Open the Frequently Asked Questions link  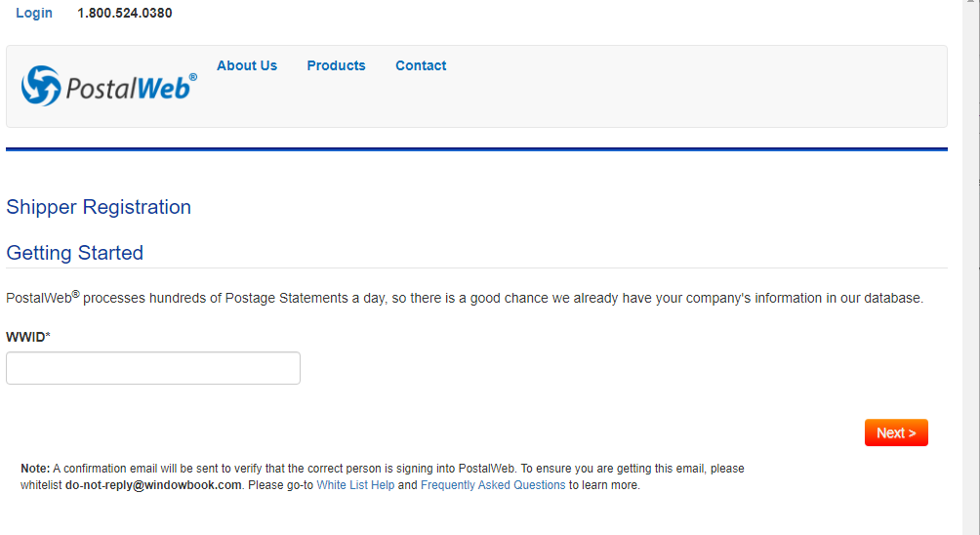pyautogui.click(x=493, y=485)
